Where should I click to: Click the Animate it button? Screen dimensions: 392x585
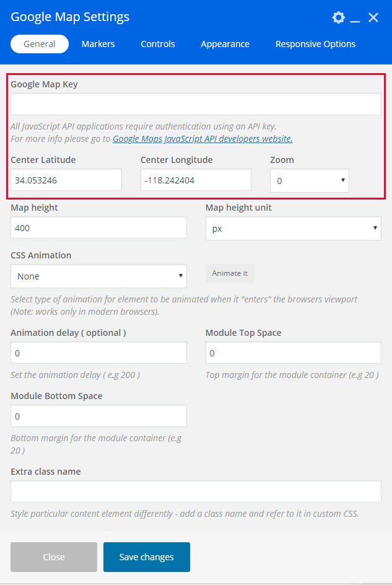230,273
